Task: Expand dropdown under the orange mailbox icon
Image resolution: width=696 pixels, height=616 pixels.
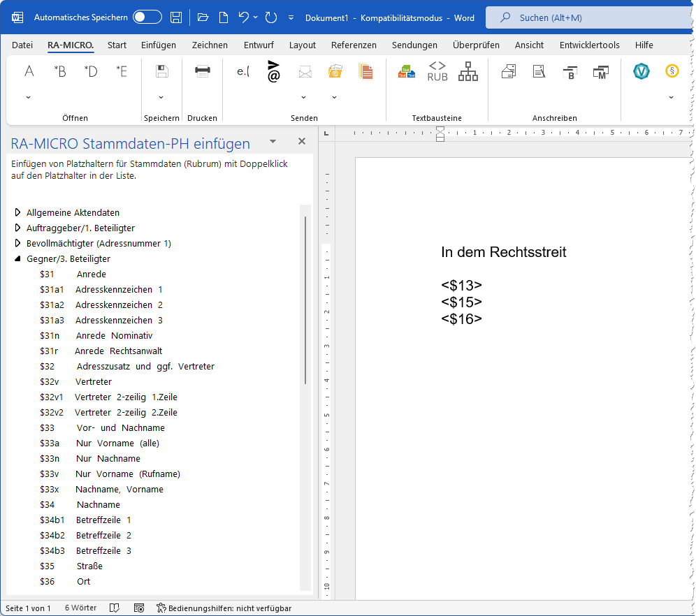Action: (334, 97)
